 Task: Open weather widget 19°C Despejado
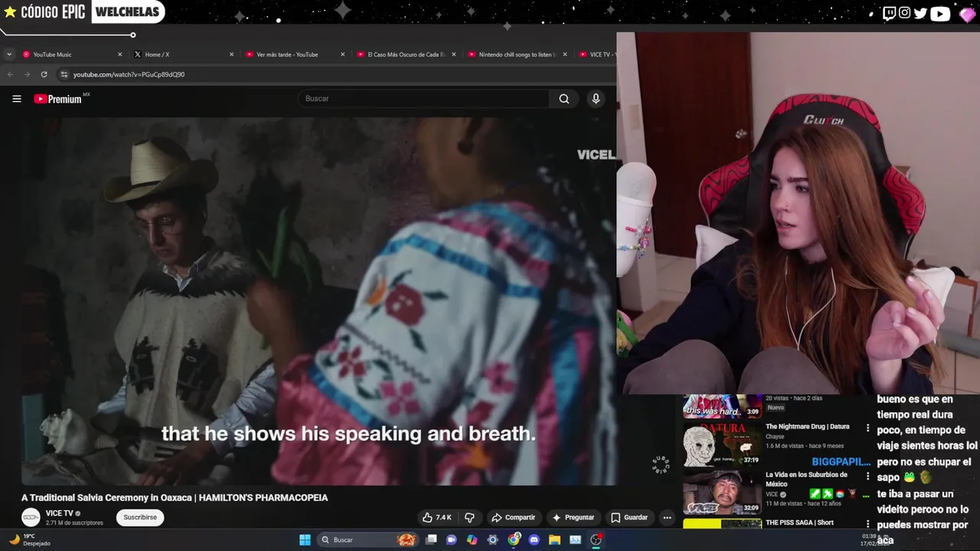pos(30,540)
